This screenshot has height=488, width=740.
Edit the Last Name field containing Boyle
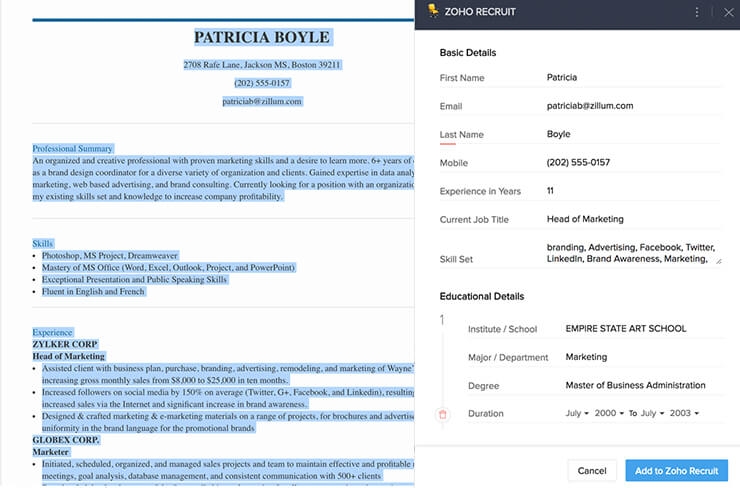[x=633, y=134]
